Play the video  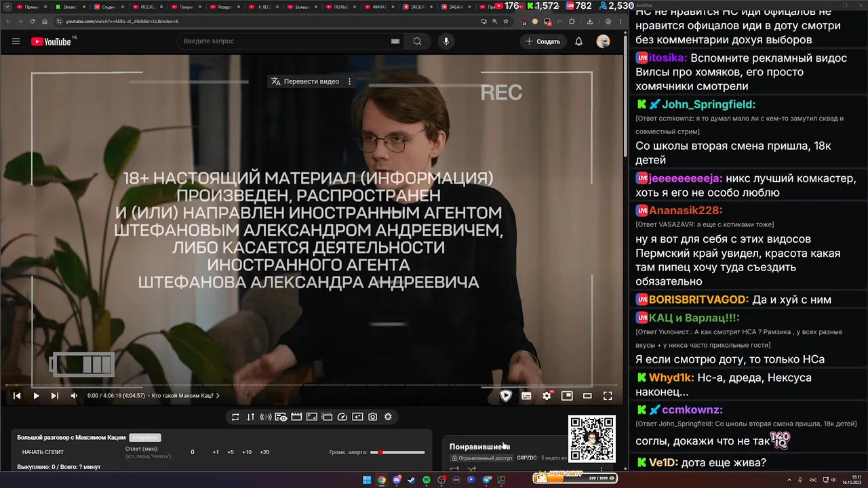pyautogui.click(x=36, y=396)
